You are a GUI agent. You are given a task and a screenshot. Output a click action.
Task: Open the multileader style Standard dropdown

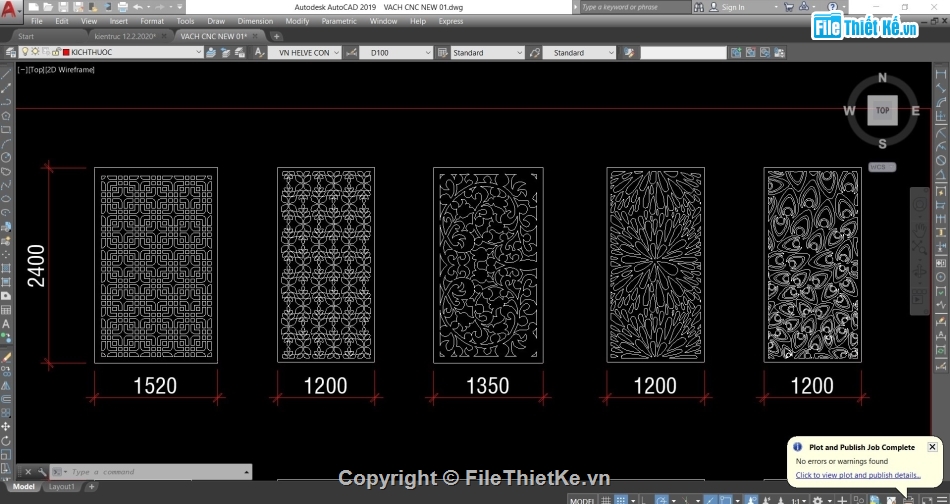[x=611, y=53]
